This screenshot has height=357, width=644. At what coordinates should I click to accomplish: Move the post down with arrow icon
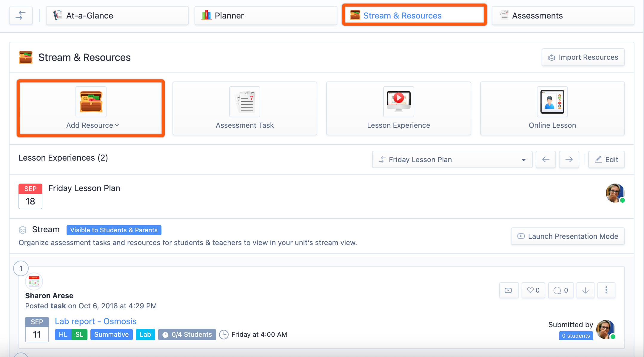pyautogui.click(x=585, y=290)
